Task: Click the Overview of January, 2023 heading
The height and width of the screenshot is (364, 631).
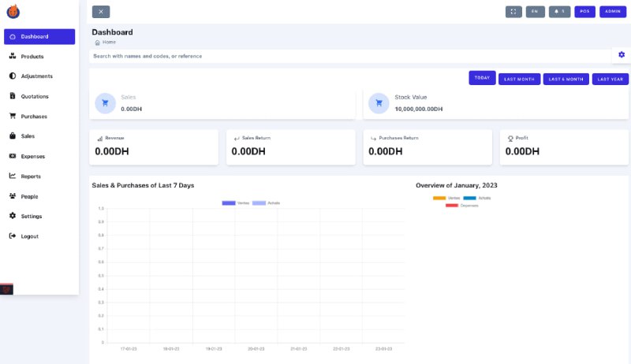Action: (457, 185)
